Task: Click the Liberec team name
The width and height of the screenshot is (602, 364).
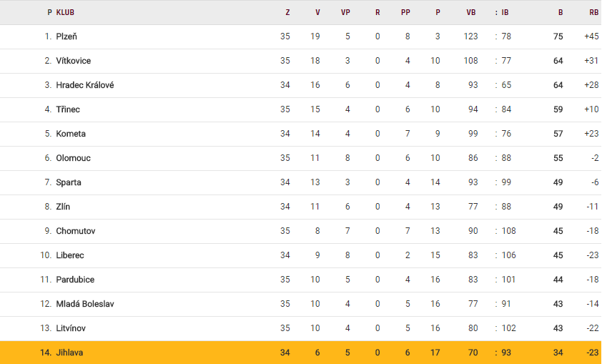Action: click(71, 255)
